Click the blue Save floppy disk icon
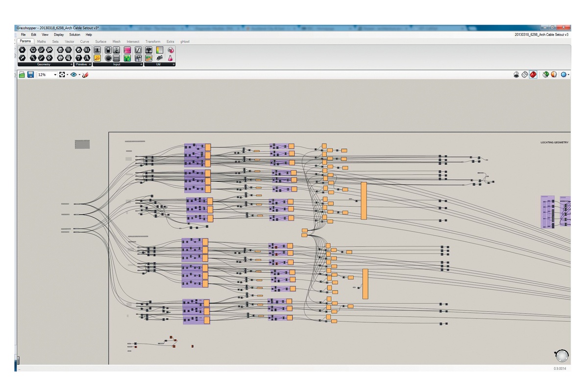 [x=30, y=74]
